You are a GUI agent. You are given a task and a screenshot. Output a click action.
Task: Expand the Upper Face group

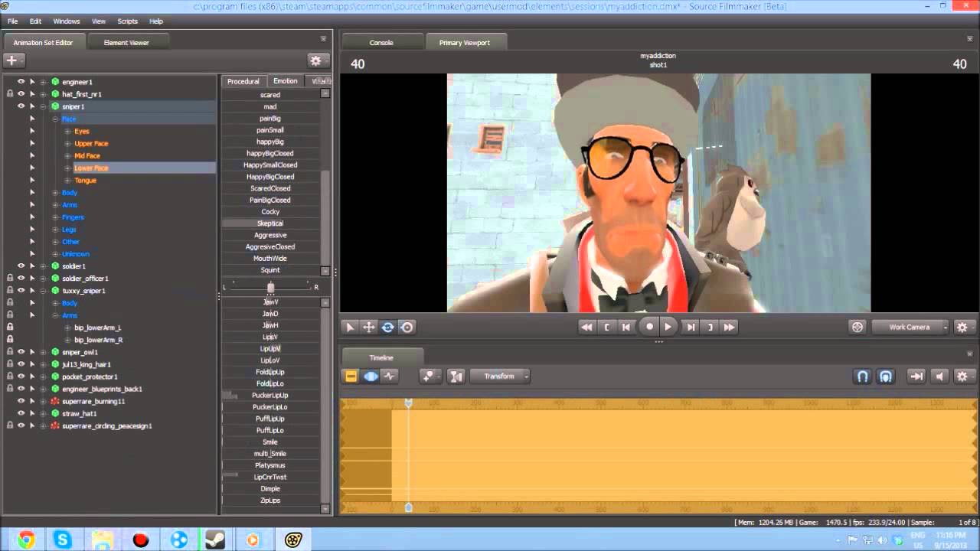coord(68,143)
